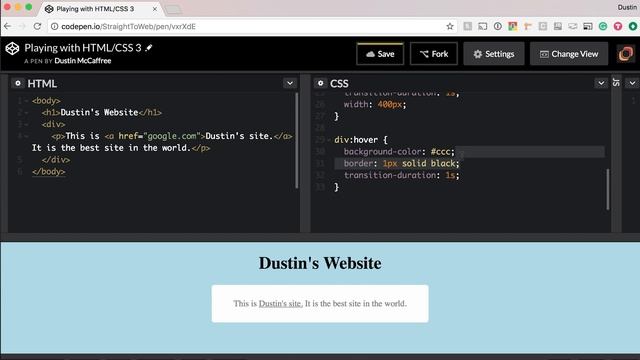
Task: Click the Cast extension icon
Action: [482, 27]
